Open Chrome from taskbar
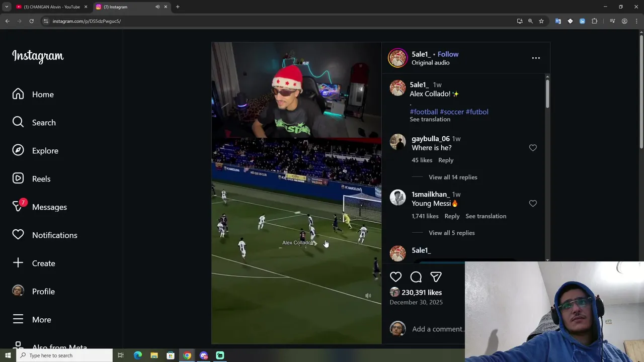 pos(187,355)
